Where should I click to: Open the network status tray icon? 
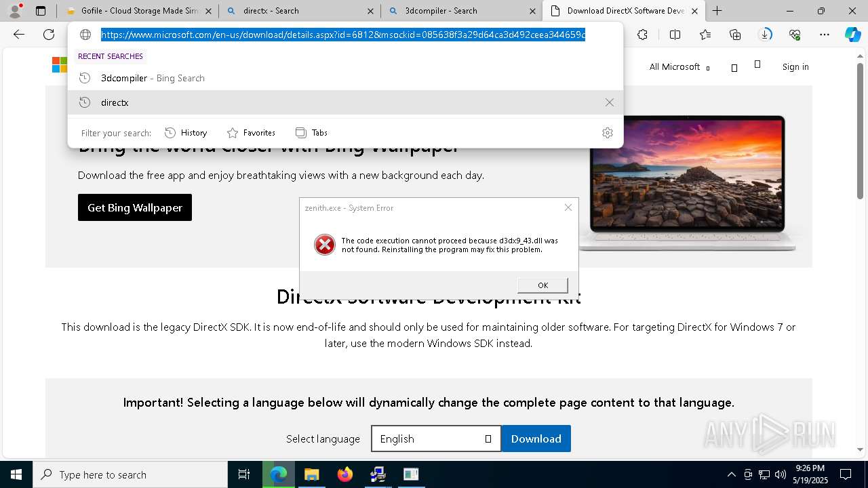[x=764, y=474]
